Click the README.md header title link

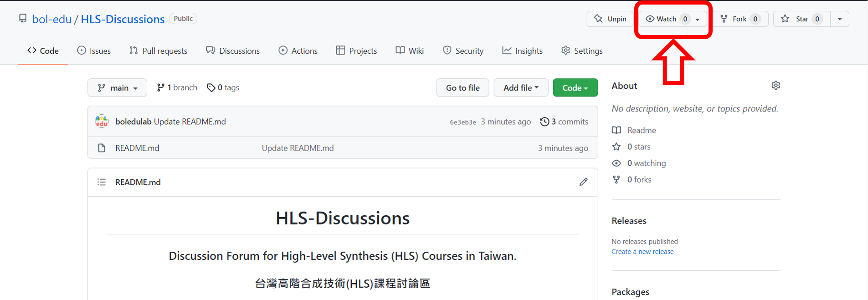138,182
